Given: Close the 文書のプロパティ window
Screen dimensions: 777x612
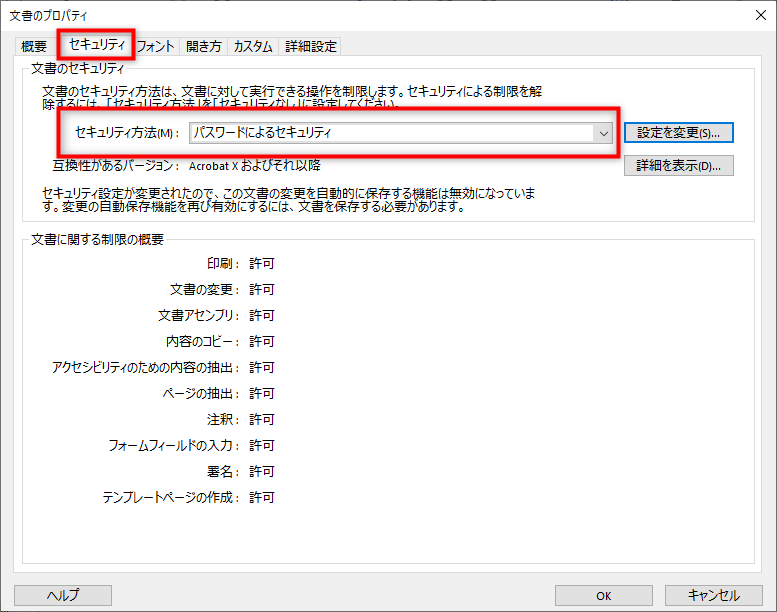Looking at the screenshot, I should 759,14.
